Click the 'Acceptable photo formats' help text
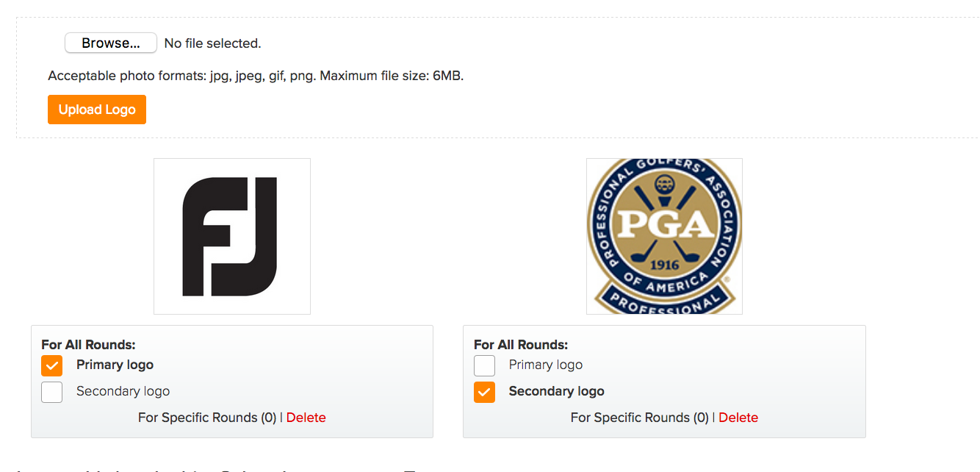 pyautogui.click(x=256, y=76)
